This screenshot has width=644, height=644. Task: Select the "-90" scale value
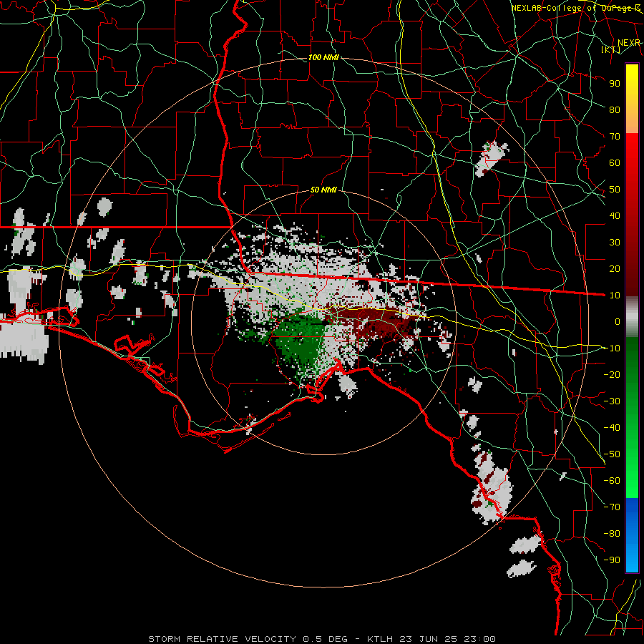(x=612, y=560)
